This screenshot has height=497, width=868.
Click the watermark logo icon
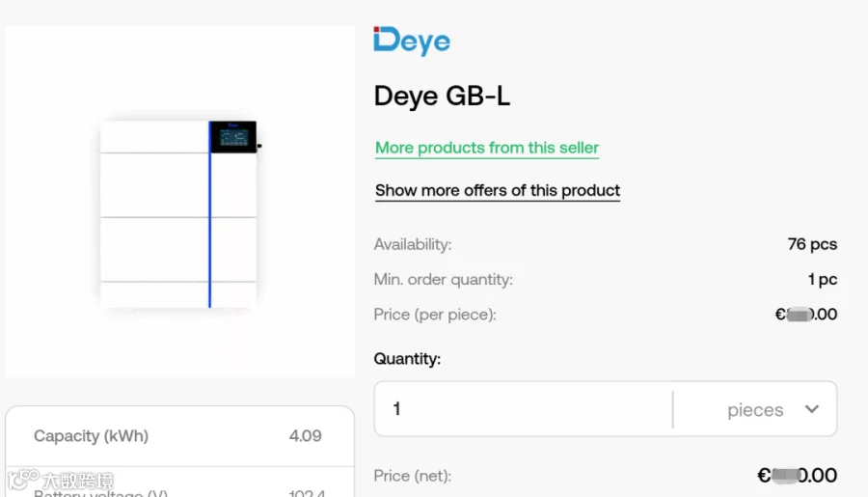coord(23,480)
